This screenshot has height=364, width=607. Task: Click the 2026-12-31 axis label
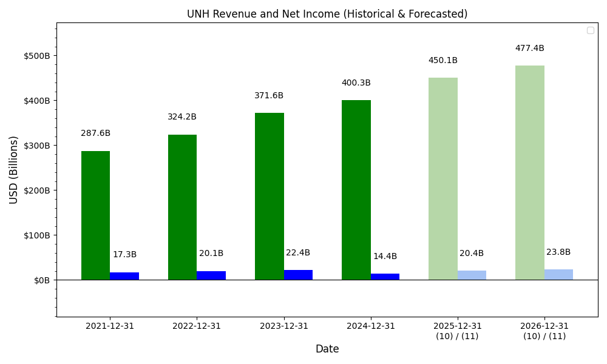[x=544, y=326]
